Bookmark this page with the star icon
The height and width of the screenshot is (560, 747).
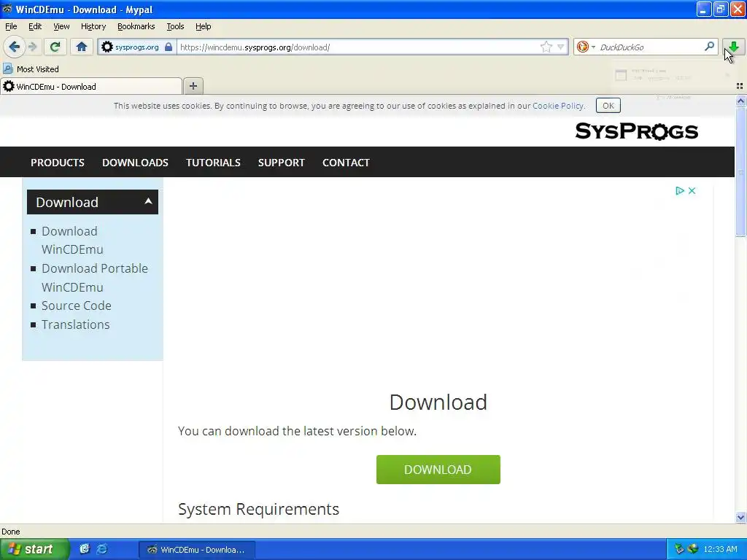[546, 47]
